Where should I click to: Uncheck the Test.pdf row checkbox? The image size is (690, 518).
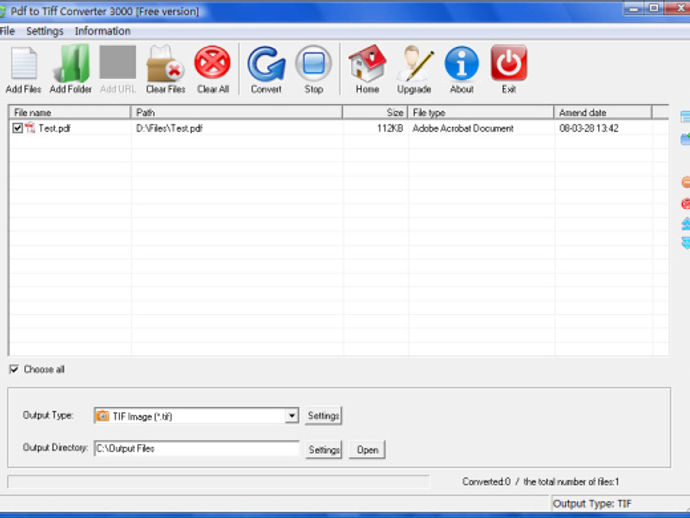pos(18,128)
